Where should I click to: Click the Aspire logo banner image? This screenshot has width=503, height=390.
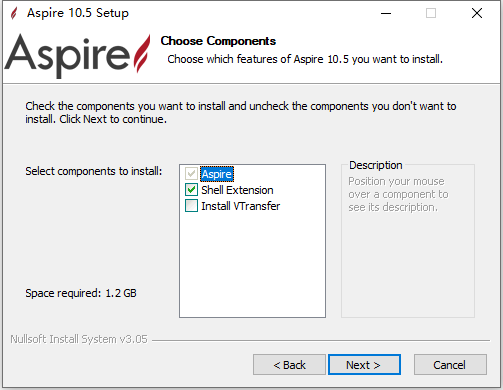pyautogui.click(x=77, y=55)
